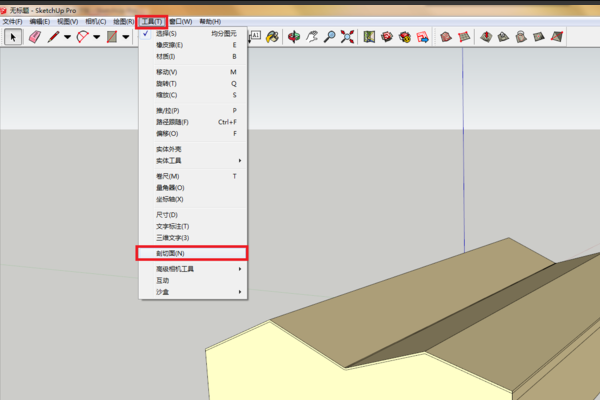The image size is (600, 400).
Task: Open the 文件(F) menu
Action: click(x=13, y=21)
